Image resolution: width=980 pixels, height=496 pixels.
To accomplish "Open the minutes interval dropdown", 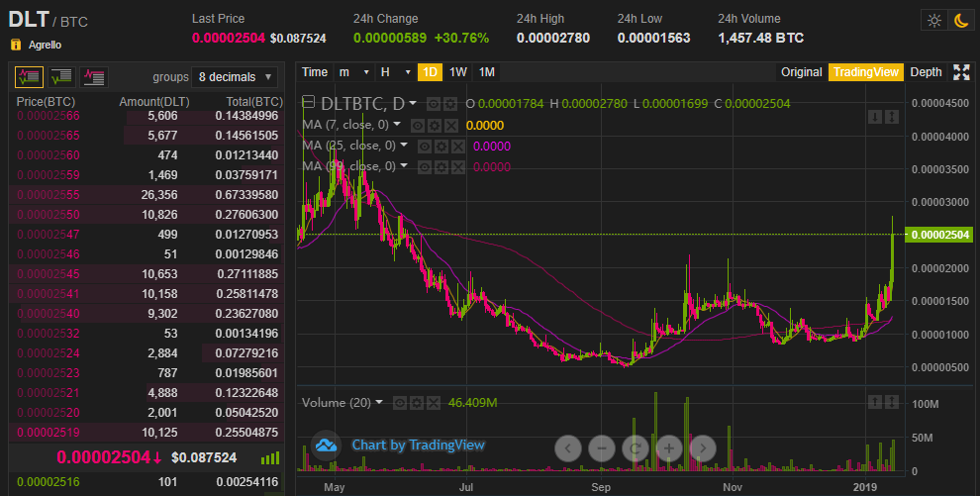I will pyautogui.click(x=353, y=72).
